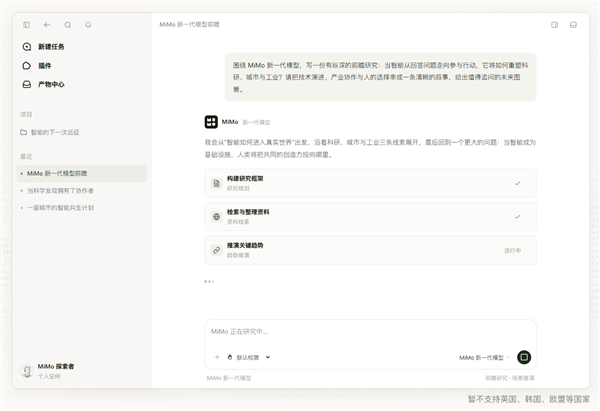The image size is (600, 411).
Task: Click the plus attachment icon
Action: pos(217,357)
